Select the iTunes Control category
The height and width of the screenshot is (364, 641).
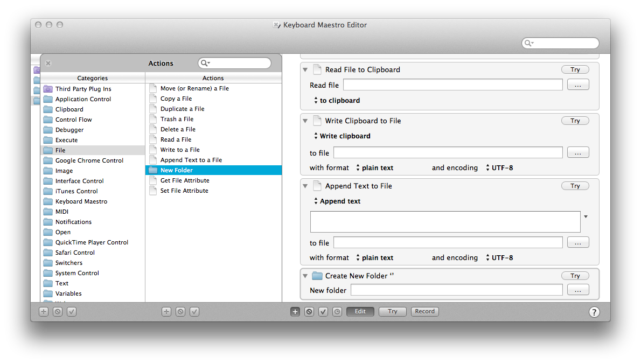click(x=93, y=191)
